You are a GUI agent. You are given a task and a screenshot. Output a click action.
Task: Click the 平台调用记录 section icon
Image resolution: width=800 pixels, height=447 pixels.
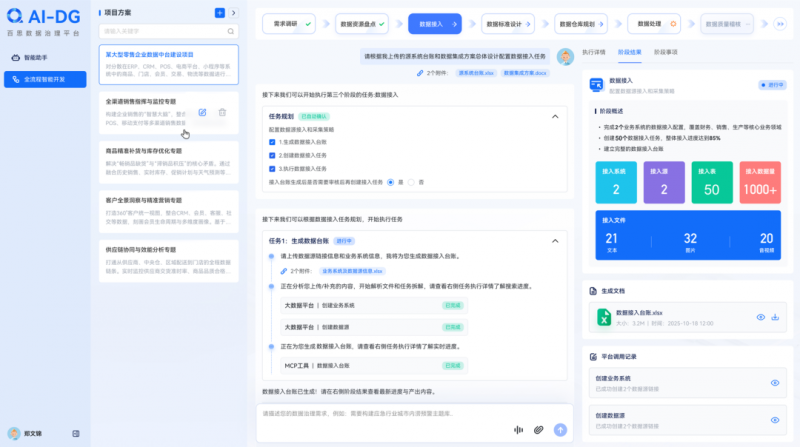tap(593, 357)
